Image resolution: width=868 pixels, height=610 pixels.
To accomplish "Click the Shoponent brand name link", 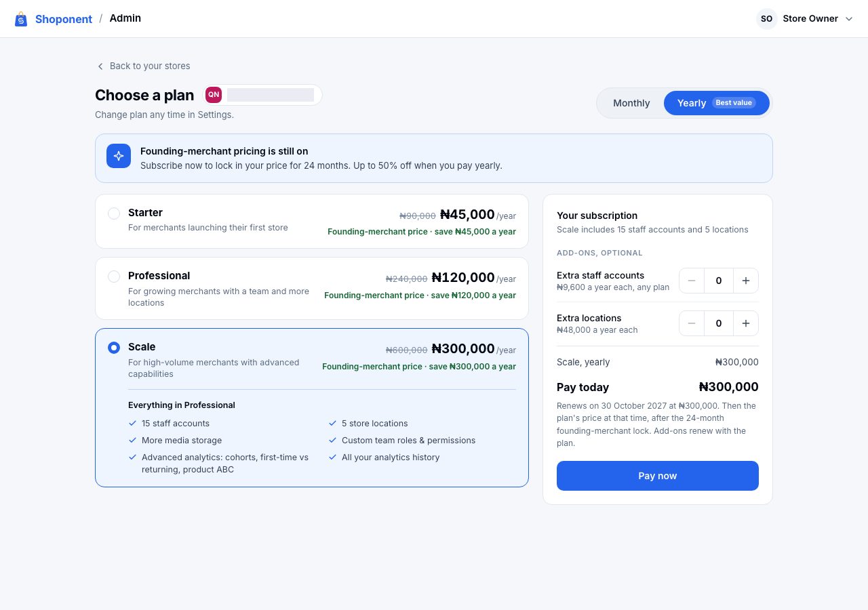I will pyautogui.click(x=64, y=19).
